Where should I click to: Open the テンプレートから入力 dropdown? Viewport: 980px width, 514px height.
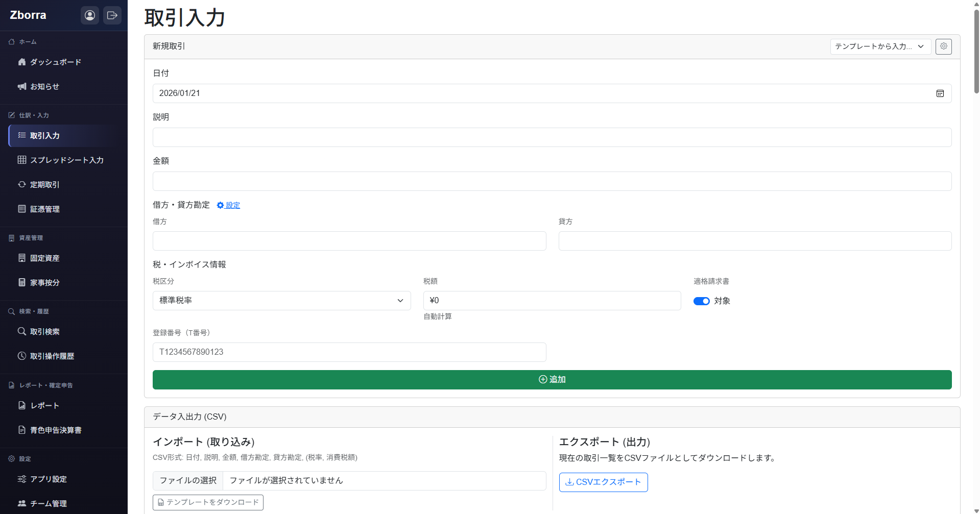[x=880, y=46]
